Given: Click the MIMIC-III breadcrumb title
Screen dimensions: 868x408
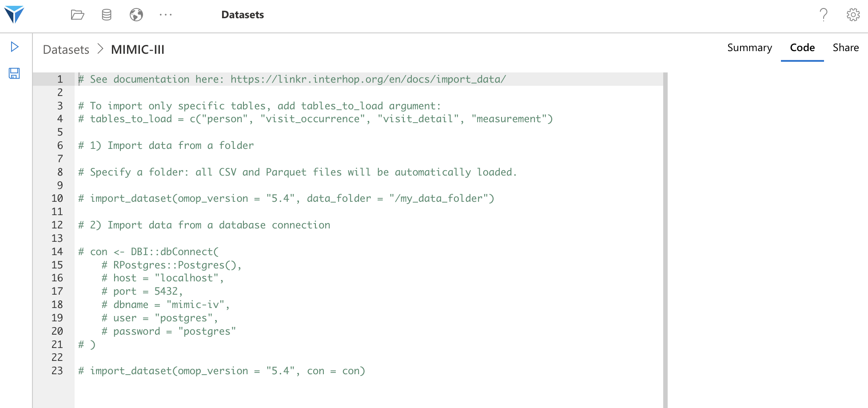Looking at the screenshot, I should (x=138, y=49).
